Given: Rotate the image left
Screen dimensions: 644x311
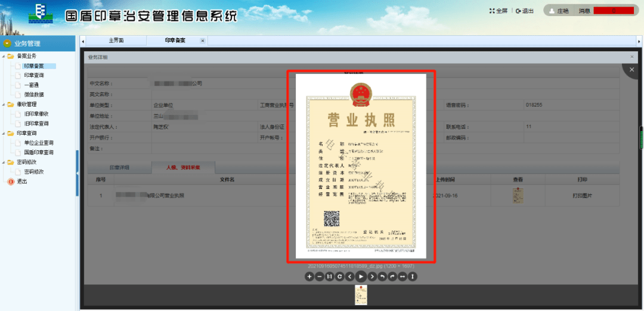Looking at the screenshot, I should tap(382, 277).
